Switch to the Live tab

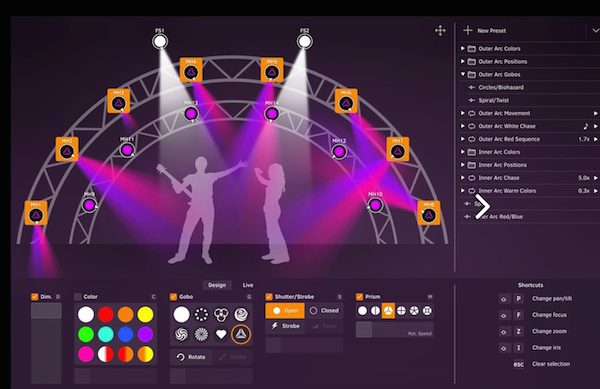tap(248, 285)
